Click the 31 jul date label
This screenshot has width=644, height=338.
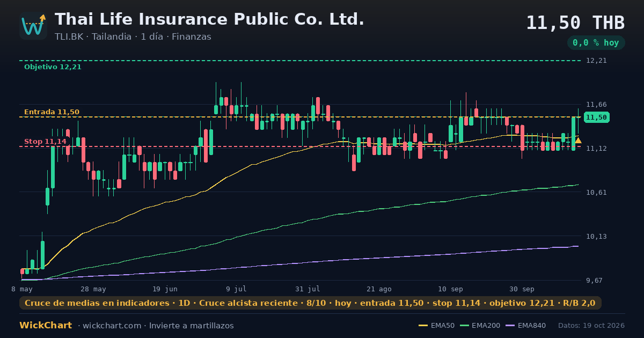tap(308, 289)
